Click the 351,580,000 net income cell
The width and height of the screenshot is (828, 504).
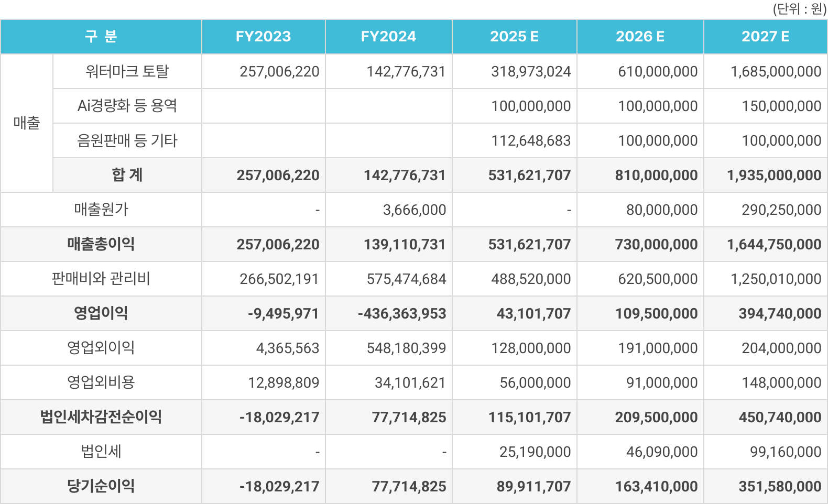[780, 487]
